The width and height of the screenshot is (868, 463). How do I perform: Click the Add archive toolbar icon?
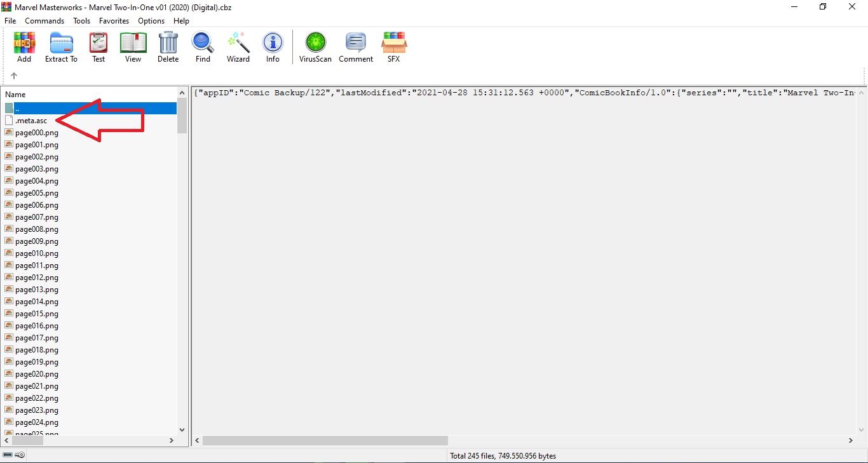[24, 48]
